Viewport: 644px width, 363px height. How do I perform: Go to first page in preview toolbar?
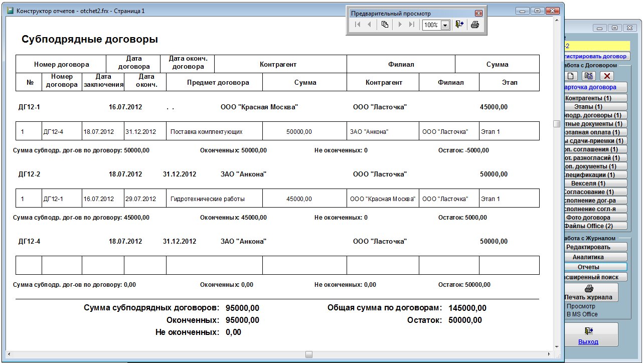pyautogui.click(x=357, y=25)
